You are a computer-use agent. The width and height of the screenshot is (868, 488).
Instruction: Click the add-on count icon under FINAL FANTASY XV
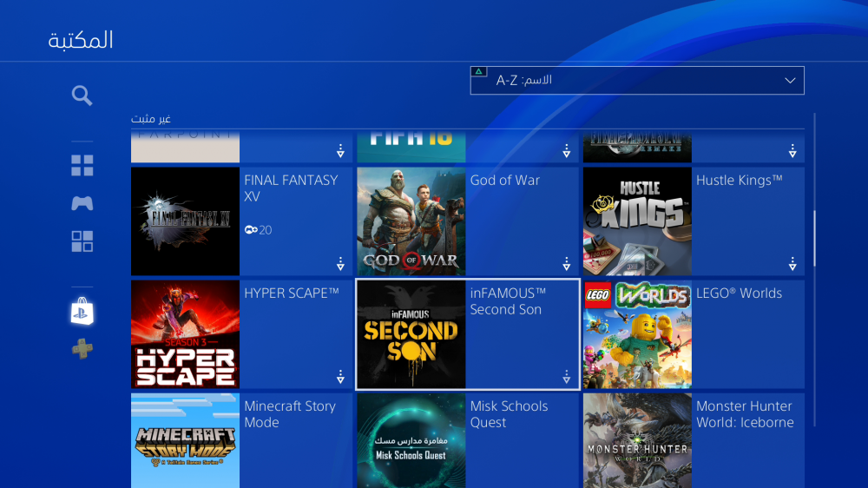(x=251, y=230)
